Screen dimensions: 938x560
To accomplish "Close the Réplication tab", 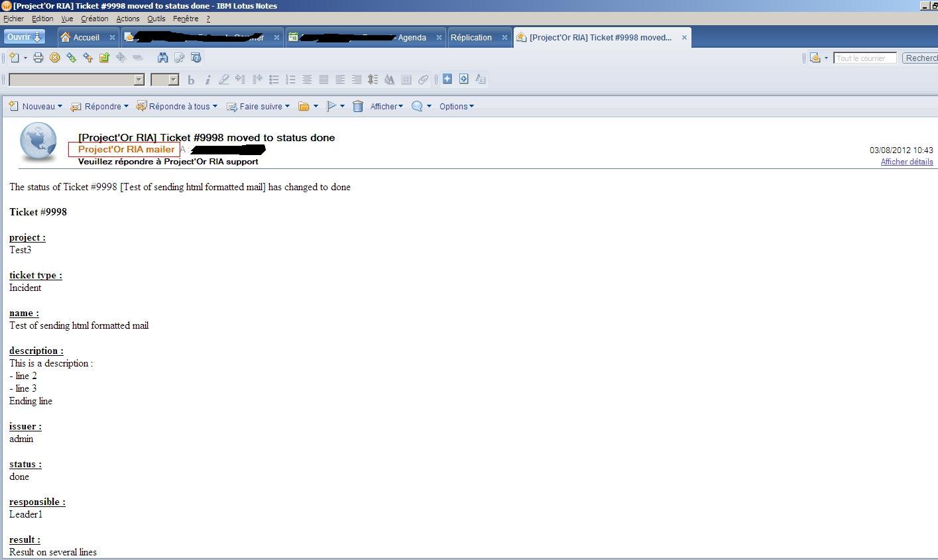I will pos(504,37).
